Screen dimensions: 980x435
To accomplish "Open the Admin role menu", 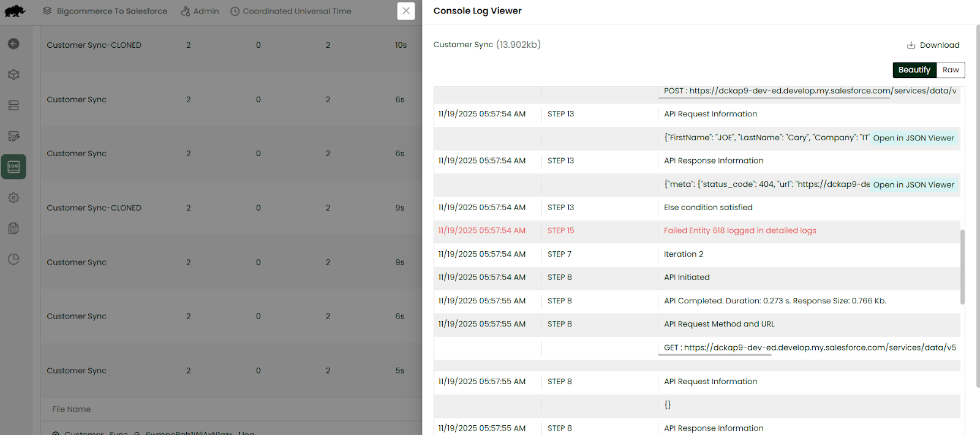I will point(200,11).
